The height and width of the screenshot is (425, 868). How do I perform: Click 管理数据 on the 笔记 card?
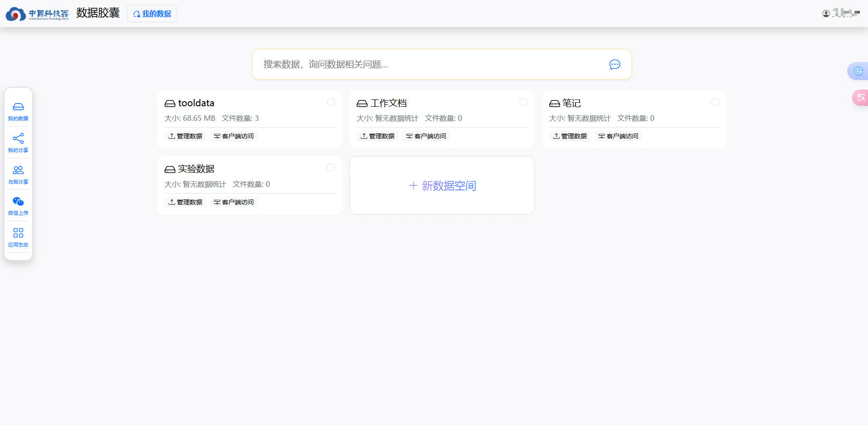(x=570, y=136)
